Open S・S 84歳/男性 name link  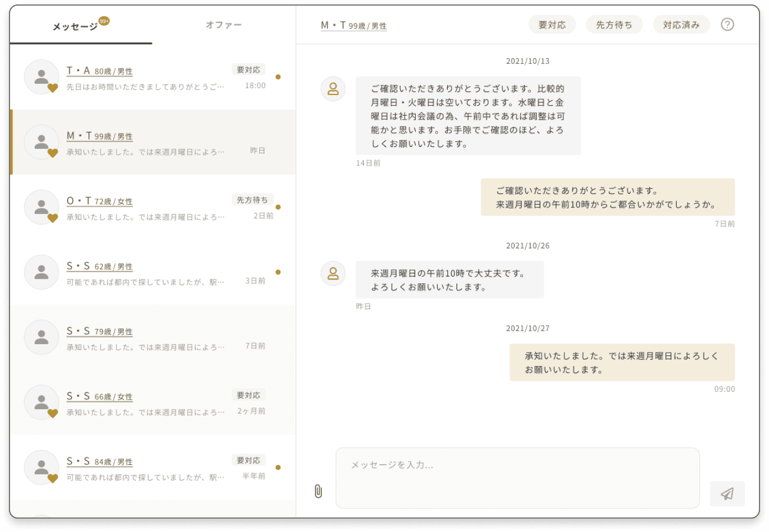pos(99,462)
